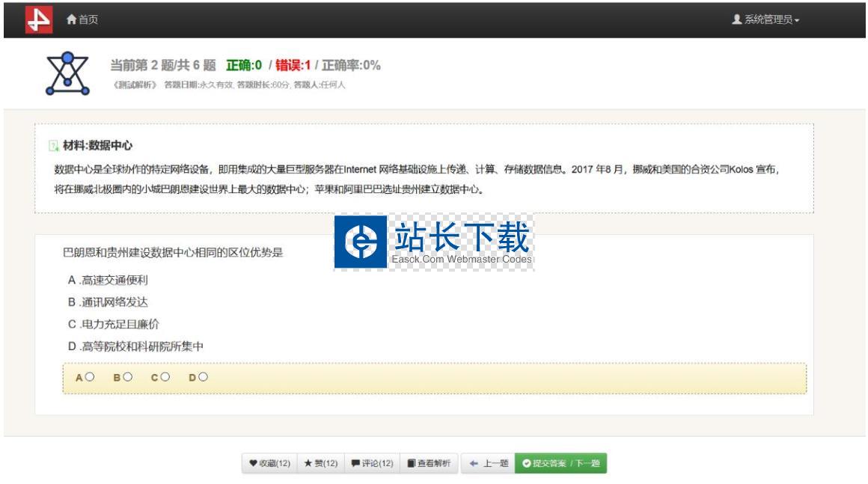Click the 赞(12) like button
Viewport: 868px width, 484px height.
click(x=321, y=464)
